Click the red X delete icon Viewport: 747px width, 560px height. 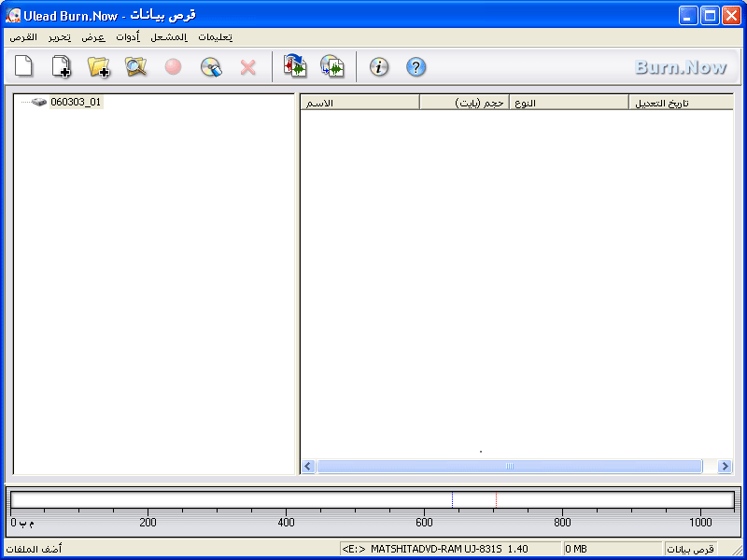click(x=248, y=67)
